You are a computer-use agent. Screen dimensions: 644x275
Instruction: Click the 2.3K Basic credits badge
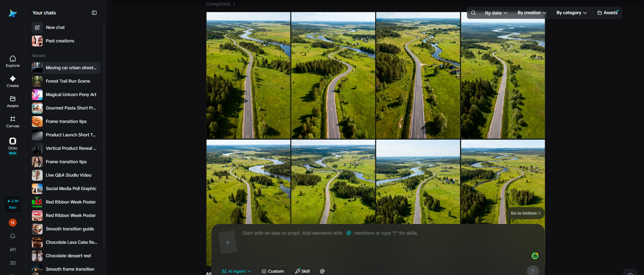[13, 204]
